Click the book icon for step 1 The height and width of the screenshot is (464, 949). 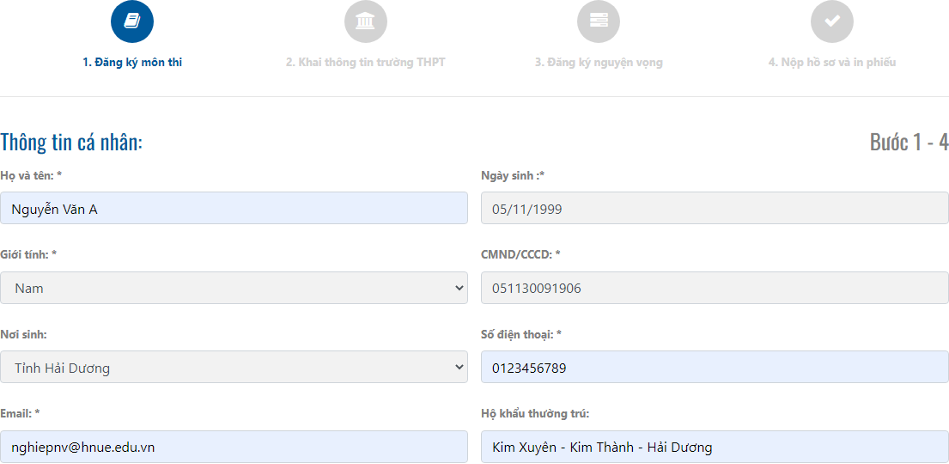coord(132,21)
